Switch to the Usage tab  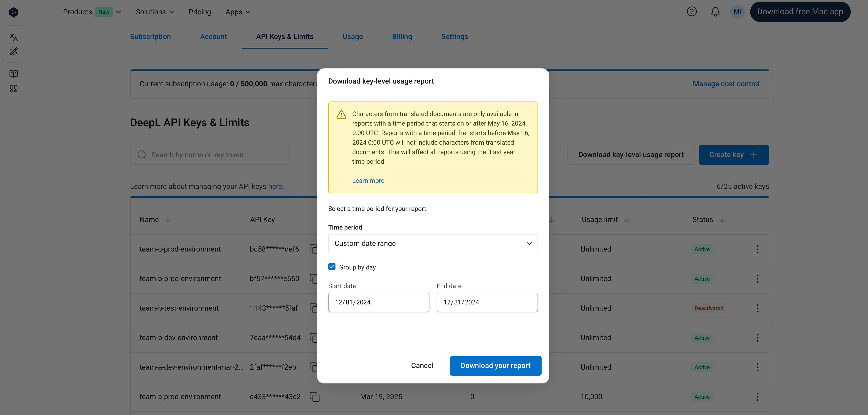(353, 36)
